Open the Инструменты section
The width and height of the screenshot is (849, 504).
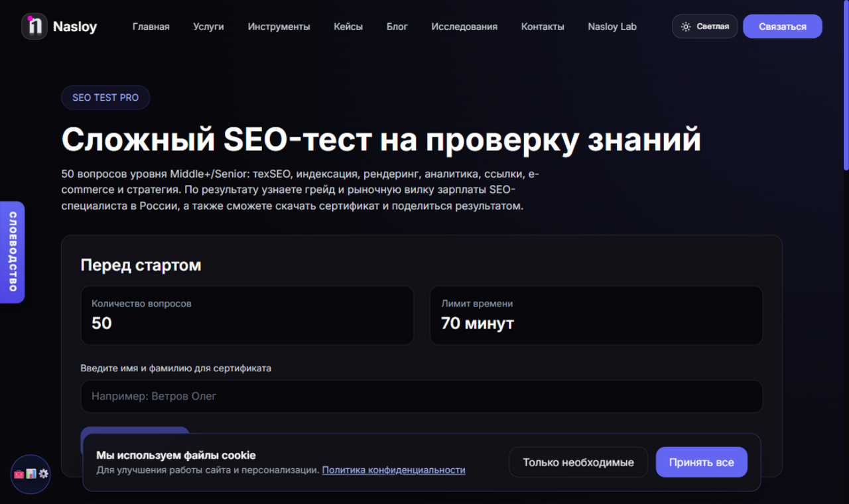pos(279,27)
